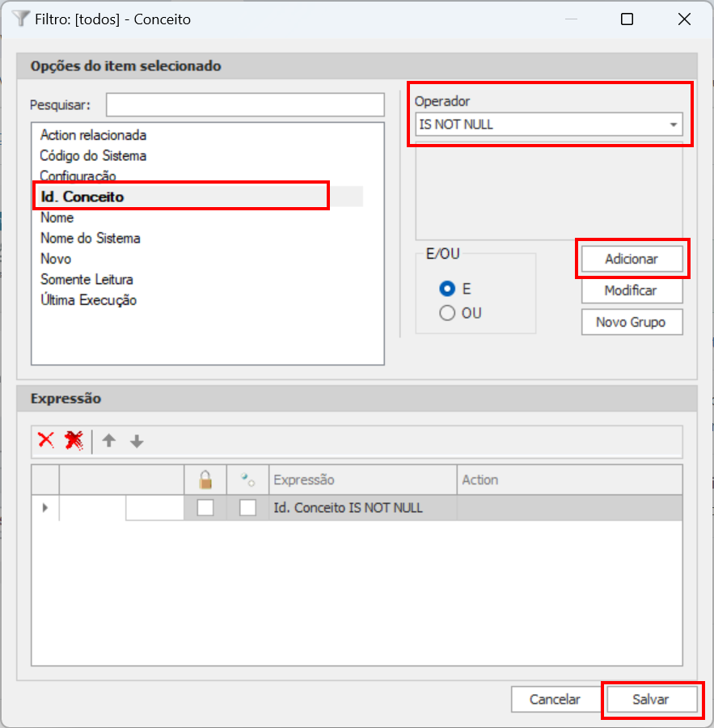714x728 pixels.
Task: Click the Salvar button
Action: (x=651, y=699)
